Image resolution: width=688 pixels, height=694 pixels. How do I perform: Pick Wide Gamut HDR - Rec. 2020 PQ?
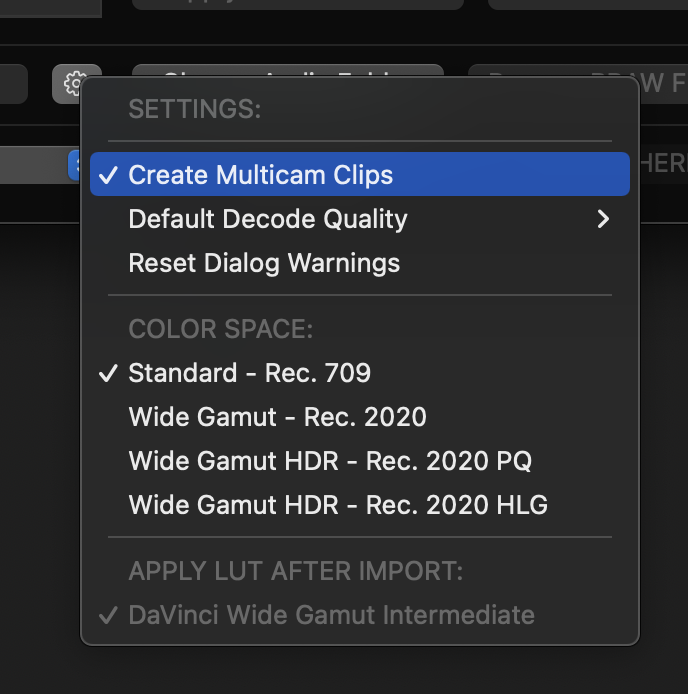tap(330, 461)
